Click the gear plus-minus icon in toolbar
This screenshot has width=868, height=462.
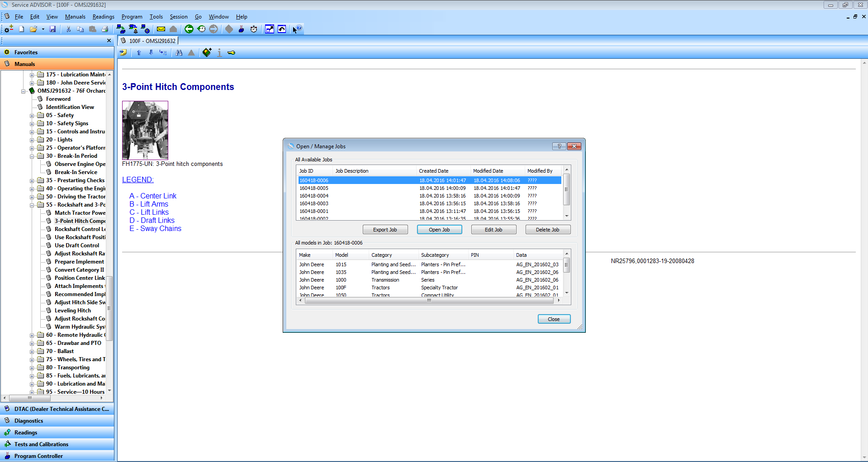(9, 29)
